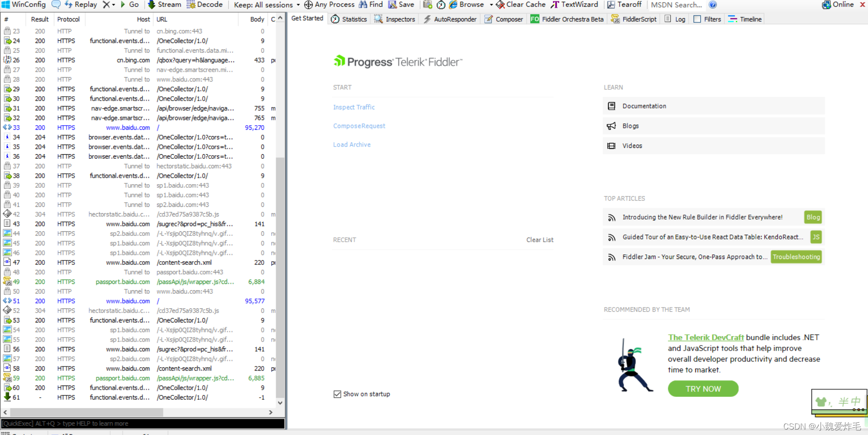Click the Tearoff button
This screenshot has height=435, width=868.
624,5
